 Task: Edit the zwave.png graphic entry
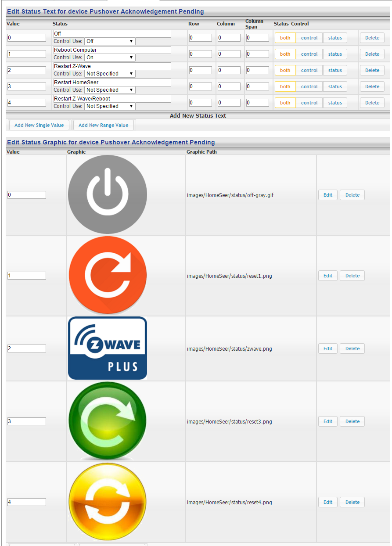tap(328, 348)
